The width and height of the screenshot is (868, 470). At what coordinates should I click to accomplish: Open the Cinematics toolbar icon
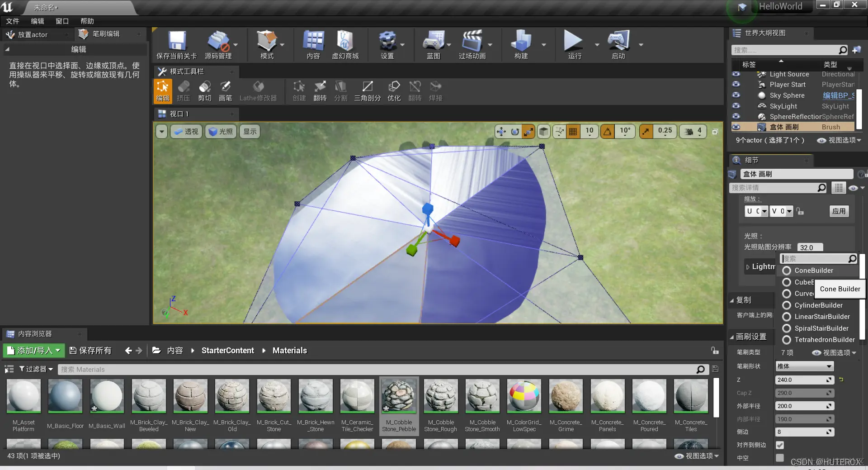pyautogui.click(x=472, y=45)
